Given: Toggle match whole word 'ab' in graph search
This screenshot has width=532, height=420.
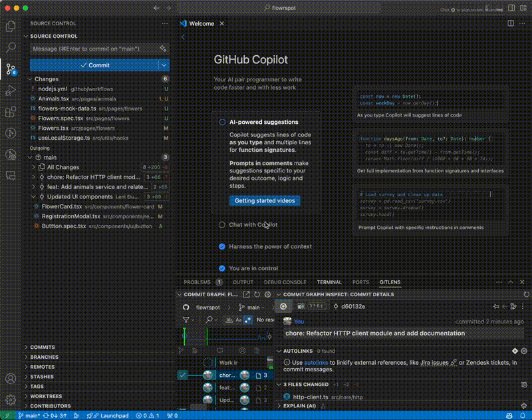Looking at the screenshot, I should tap(229, 320).
